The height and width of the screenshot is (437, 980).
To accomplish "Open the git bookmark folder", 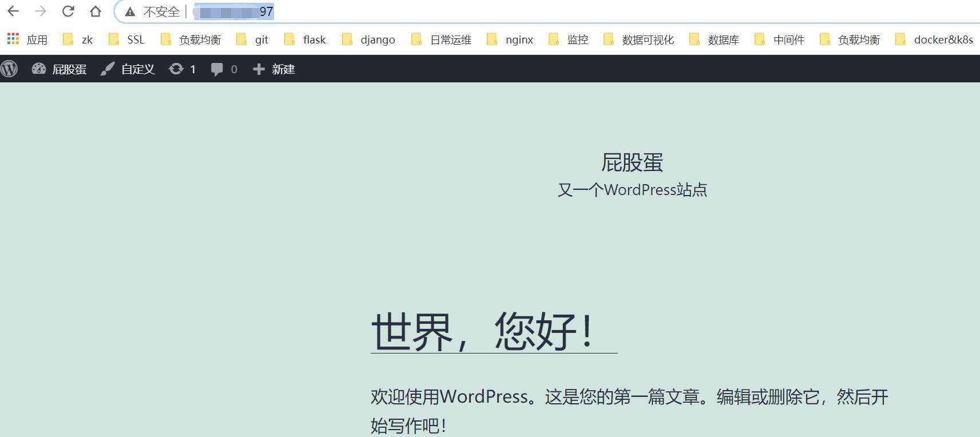I will (x=252, y=39).
